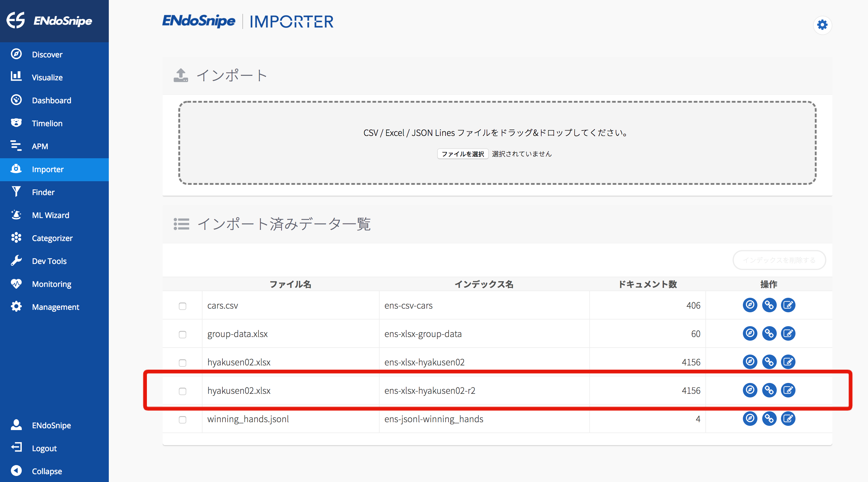Click the ens-csv-cars index name
Screen dimensions: 868x482
click(408, 305)
